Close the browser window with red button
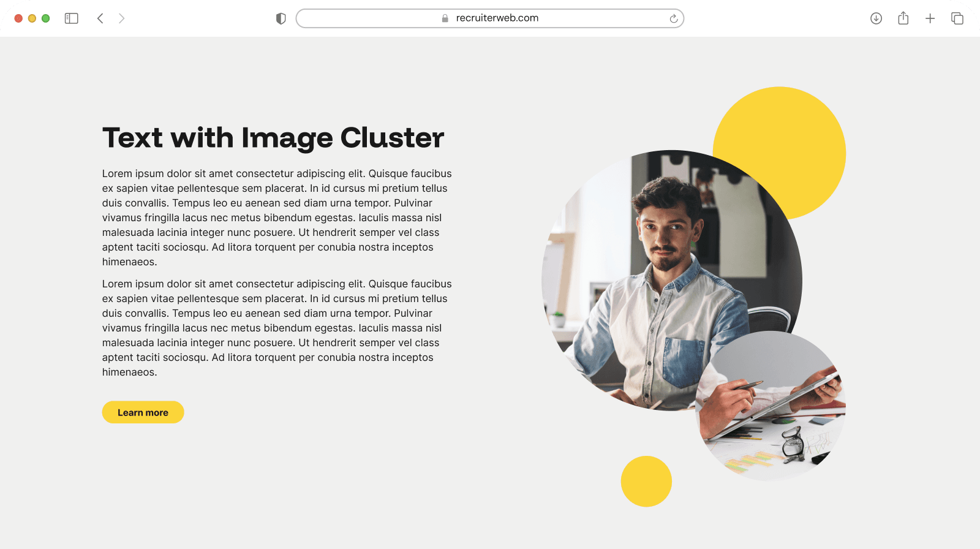980x549 pixels. [x=18, y=18]
